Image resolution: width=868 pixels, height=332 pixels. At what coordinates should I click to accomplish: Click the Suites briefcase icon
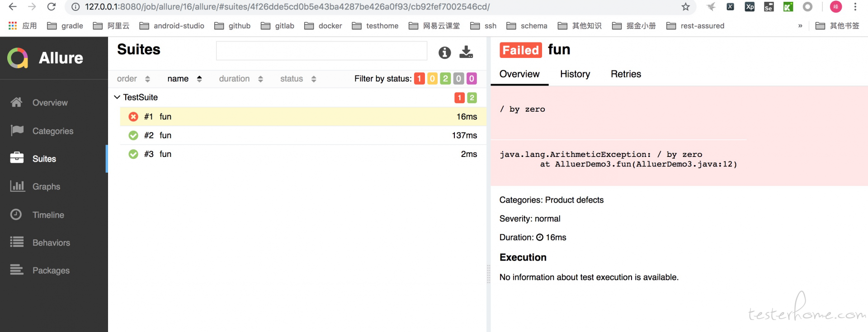coord(17,157)
